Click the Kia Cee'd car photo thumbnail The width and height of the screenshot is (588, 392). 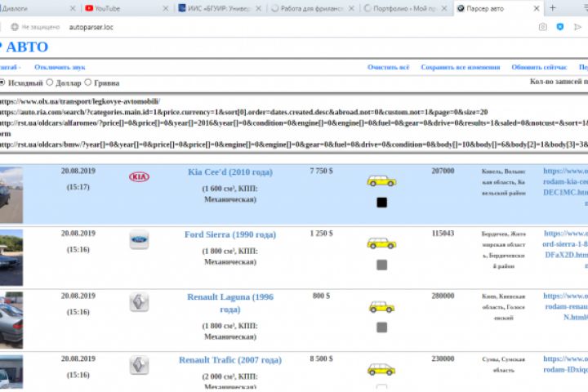(x=11, y=194)
